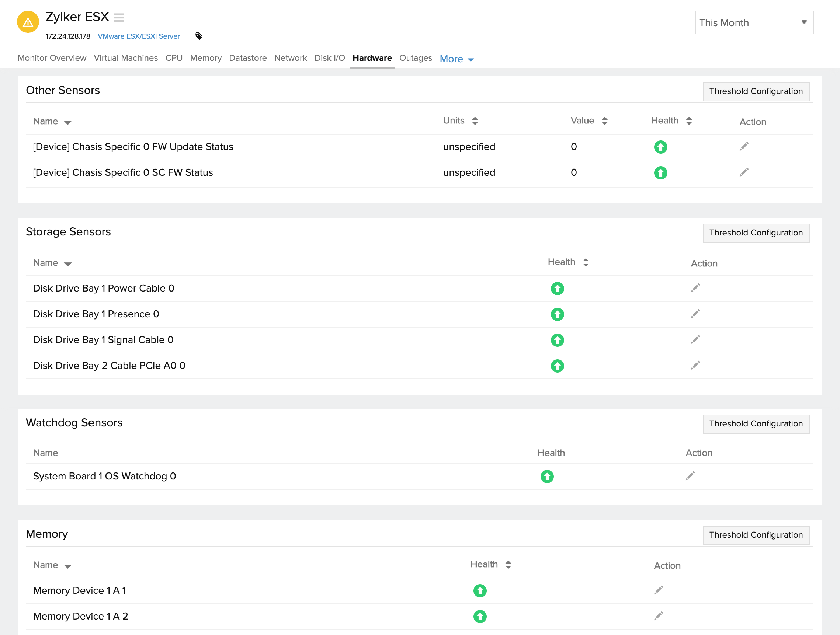
Task: Open the This Month time period dropdown
Action: pos(754,23)
